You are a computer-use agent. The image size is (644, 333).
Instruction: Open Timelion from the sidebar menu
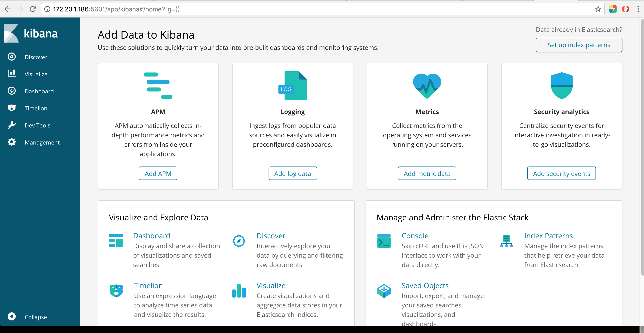[x=36, y=108]
